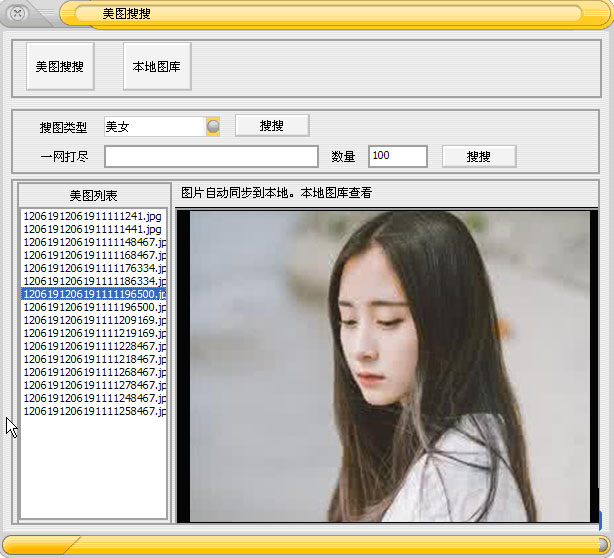614x558 pixels.
Task: Select the unhighlighted item ending 1111196500
Action: coord(94,307)
